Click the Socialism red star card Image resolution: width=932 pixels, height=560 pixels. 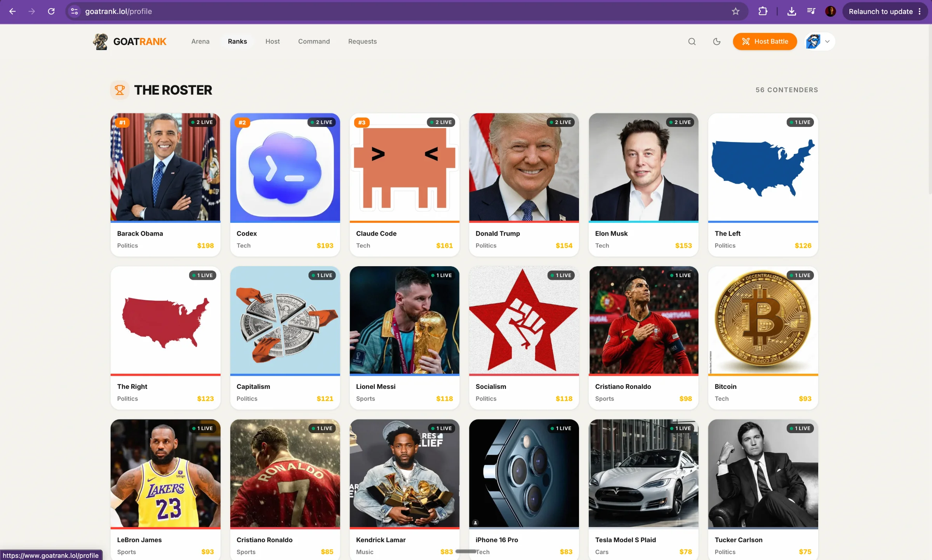524,338
